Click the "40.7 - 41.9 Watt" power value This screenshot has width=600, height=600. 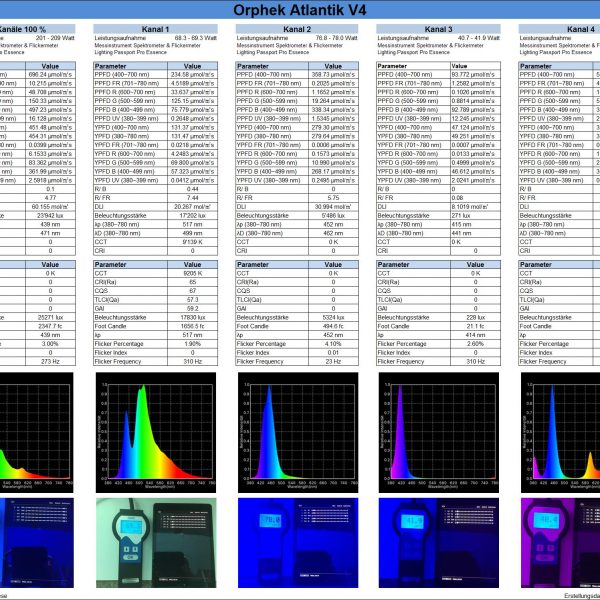(x=478, y=38)
